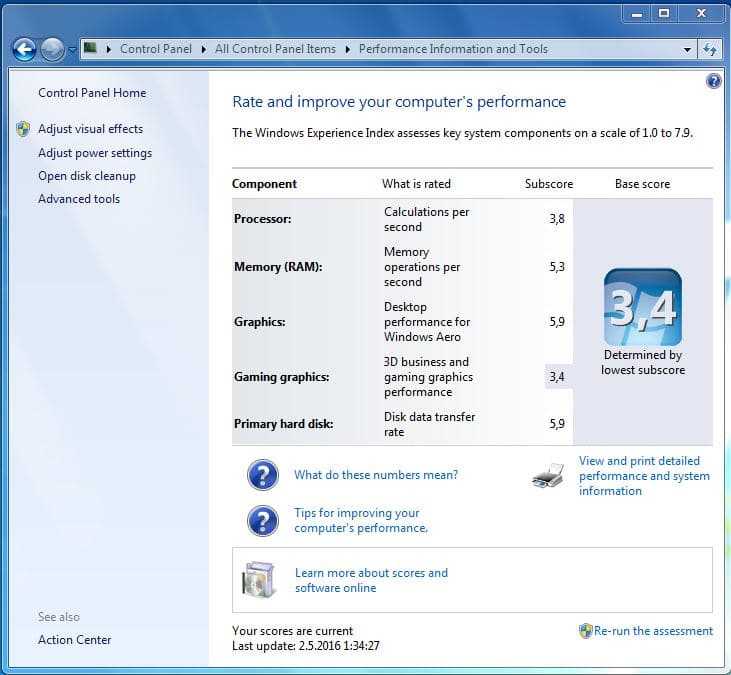Click the What is rated column header

[416, 184]
